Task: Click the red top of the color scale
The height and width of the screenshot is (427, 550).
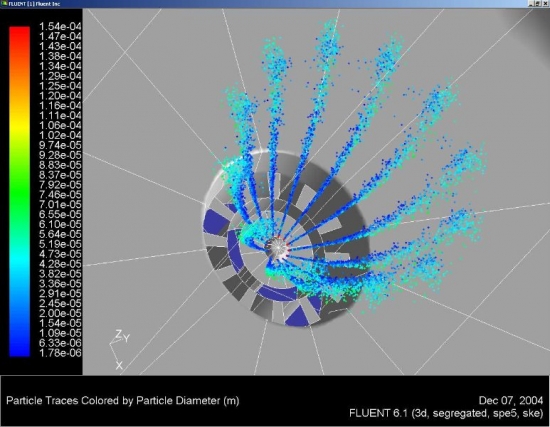Action: pyautogui.click(x=20, y=33)
